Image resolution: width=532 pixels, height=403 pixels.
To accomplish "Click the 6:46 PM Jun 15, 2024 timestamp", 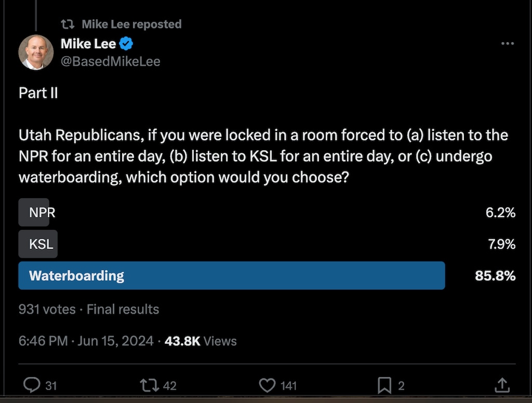I will point(86,341).
